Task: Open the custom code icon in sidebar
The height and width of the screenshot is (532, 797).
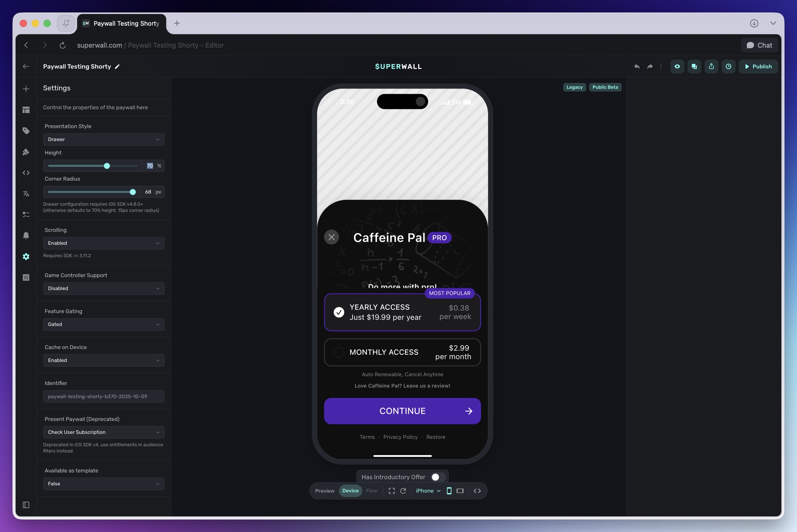Action: click(26, 173)
